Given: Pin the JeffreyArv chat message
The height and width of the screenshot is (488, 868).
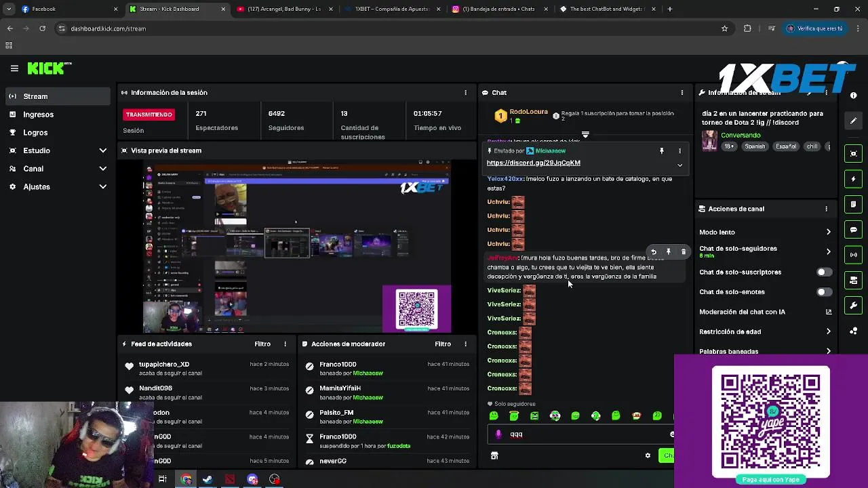Looking at the screenshot, I should point(669,252).
